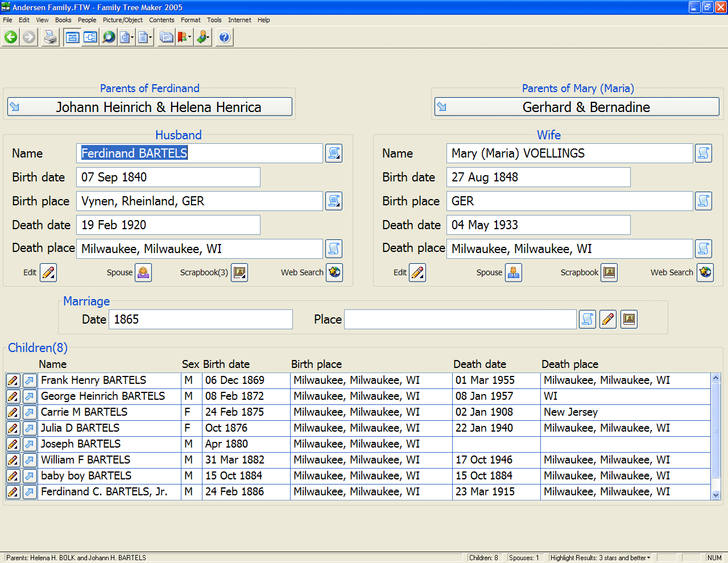Open the History person toolbar dropdown
728x563 pixels.
coord(203,38)
